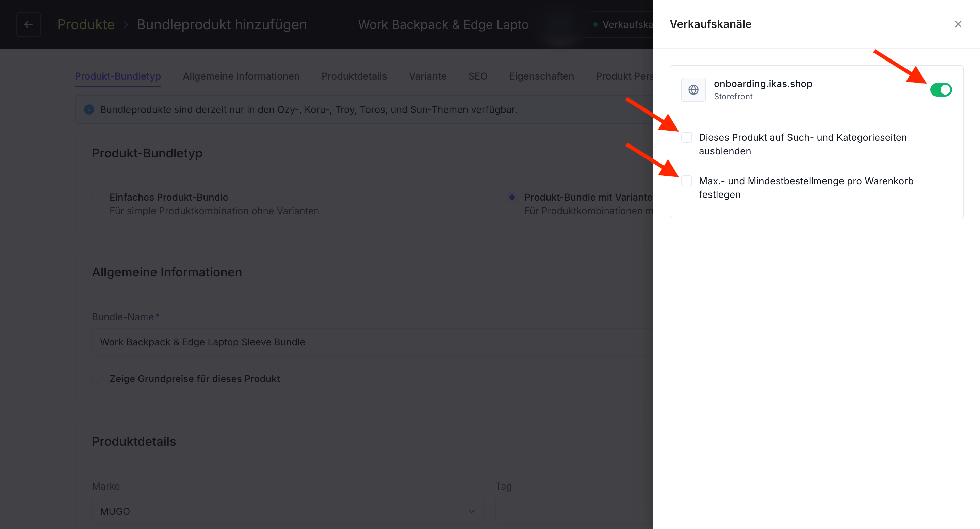The width and height of the screenshot is (980, 529).
Task: Toggle the onboarding.ikas.shop storefront switch
Action: (941, 90)
